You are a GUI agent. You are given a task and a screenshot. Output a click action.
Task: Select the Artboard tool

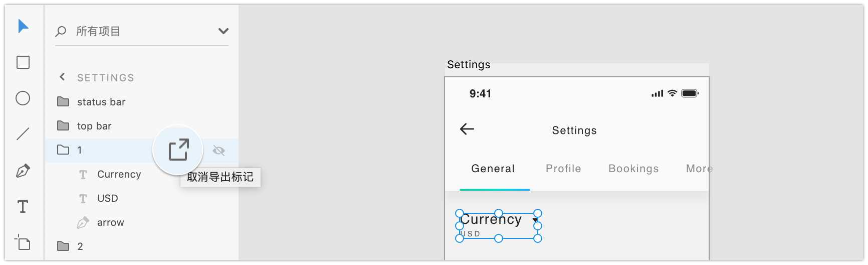tap(23, 242)
